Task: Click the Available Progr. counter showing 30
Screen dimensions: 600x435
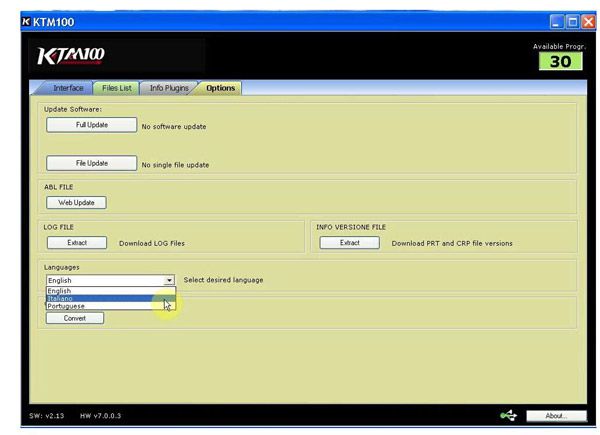Action: [560, 61]
